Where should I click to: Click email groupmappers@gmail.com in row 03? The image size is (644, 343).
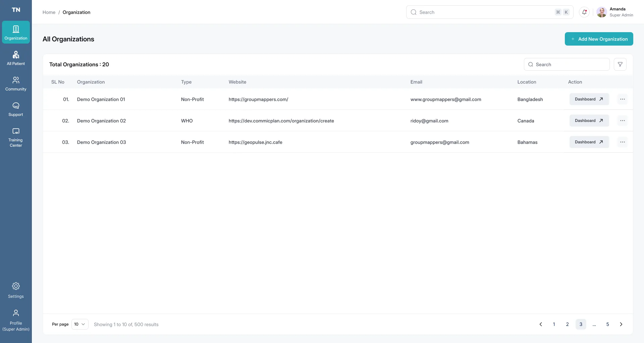tap(440, 142)
